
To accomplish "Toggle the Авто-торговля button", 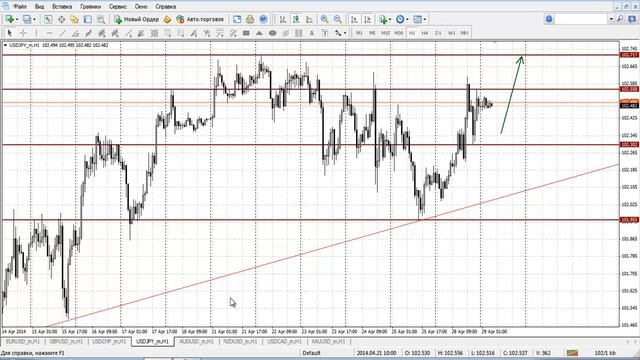I will pos(200,19).
